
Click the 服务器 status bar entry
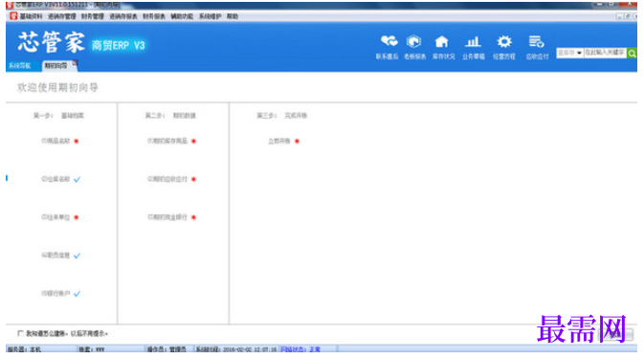24,349
